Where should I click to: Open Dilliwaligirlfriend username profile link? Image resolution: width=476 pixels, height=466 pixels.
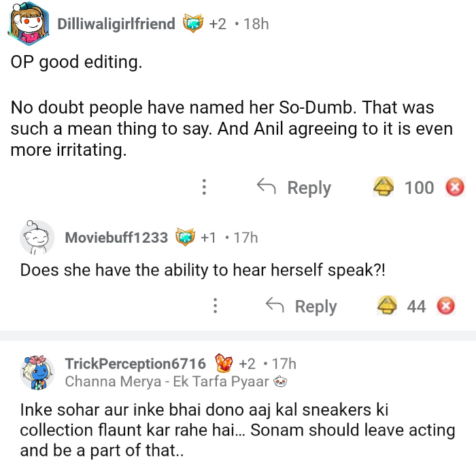pyautogui.click(x=116, y=24)
